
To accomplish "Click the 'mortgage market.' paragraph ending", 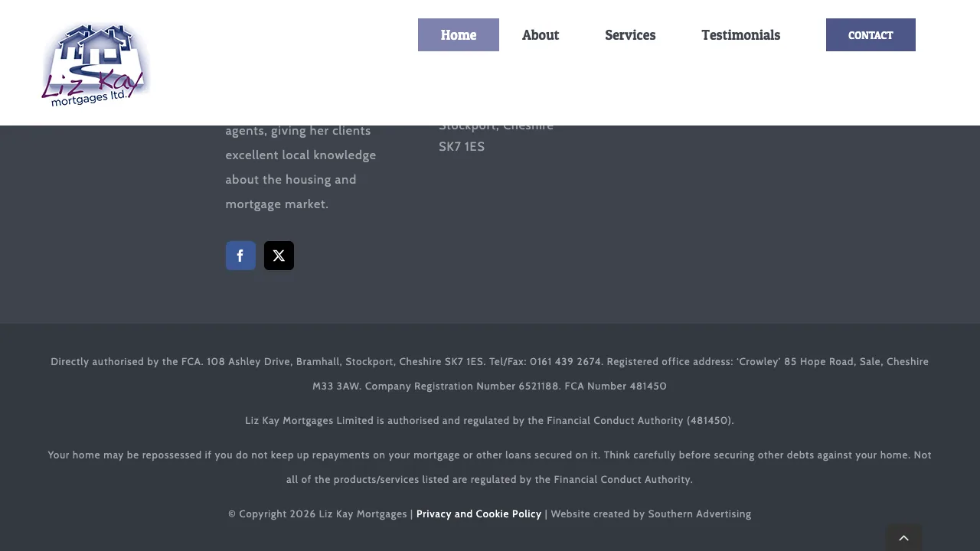I will [x=276, y=204].
